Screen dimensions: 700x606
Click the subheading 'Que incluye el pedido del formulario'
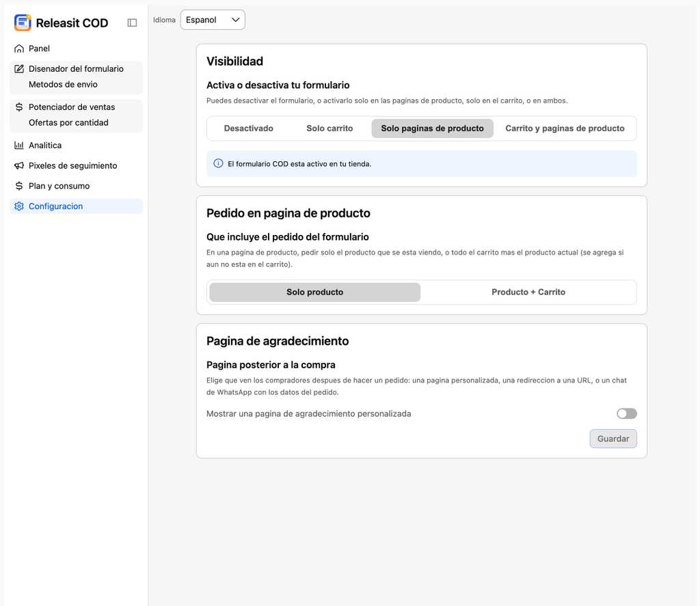[x=288, y=237]
